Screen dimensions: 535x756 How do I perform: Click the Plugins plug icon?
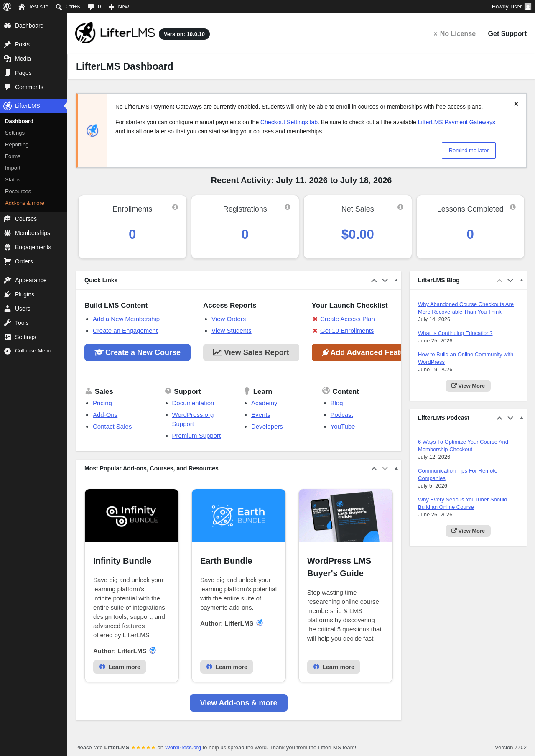pos(8,294)
